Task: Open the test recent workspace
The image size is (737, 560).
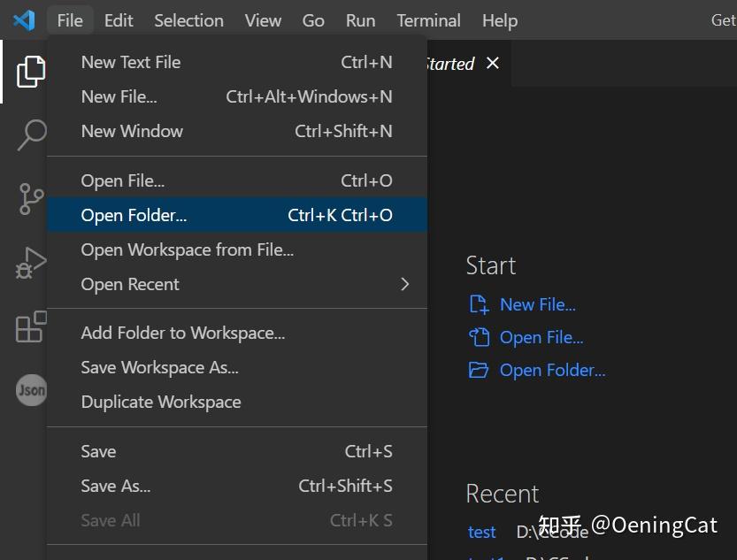Action: coord(481,532)
